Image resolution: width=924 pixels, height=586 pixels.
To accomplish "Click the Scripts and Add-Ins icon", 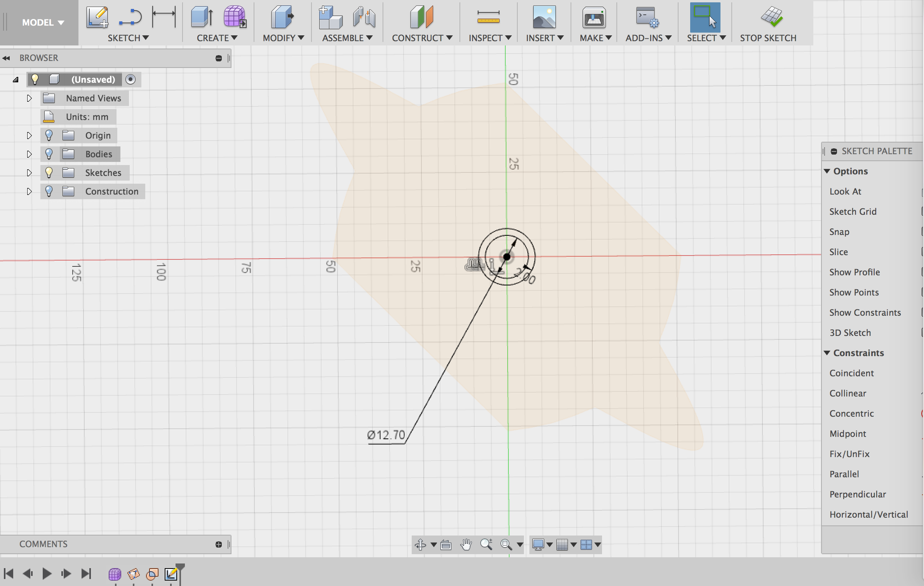I will (x=647, y=17).
